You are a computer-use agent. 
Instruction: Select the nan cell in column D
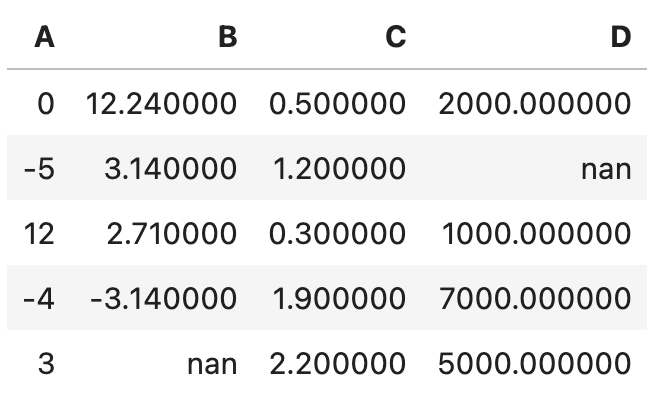tap(606, 168)
